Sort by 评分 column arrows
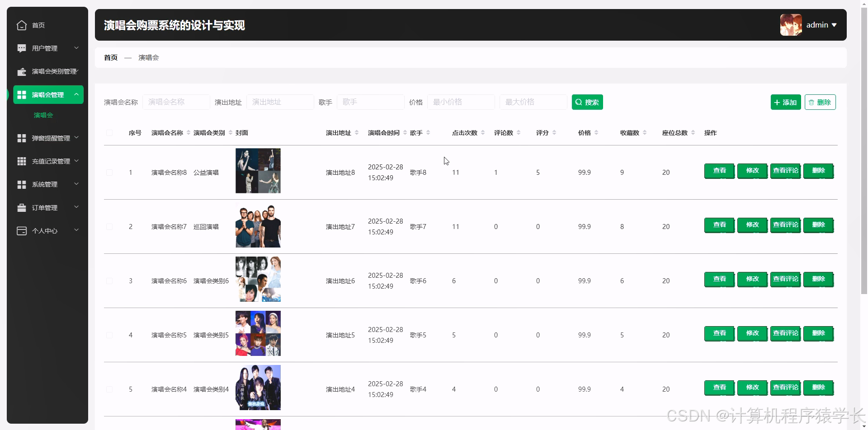868x430 pixels. click(554, 133)
